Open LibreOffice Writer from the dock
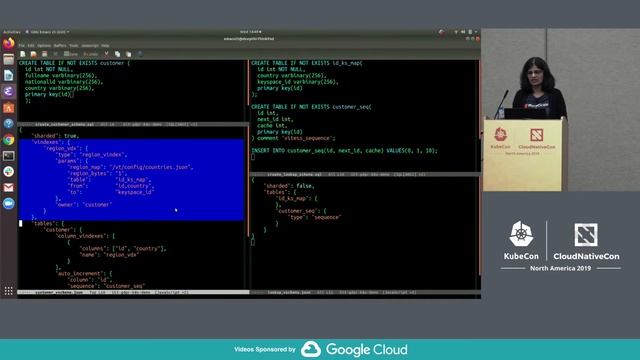 coord(9,76)
